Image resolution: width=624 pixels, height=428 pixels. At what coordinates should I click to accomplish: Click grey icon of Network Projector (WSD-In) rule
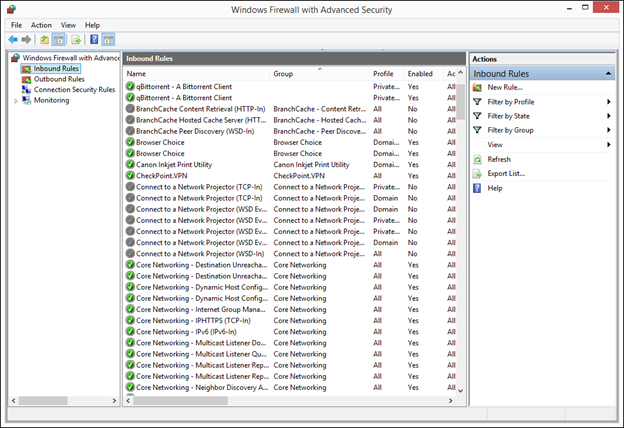pos(130,254)
